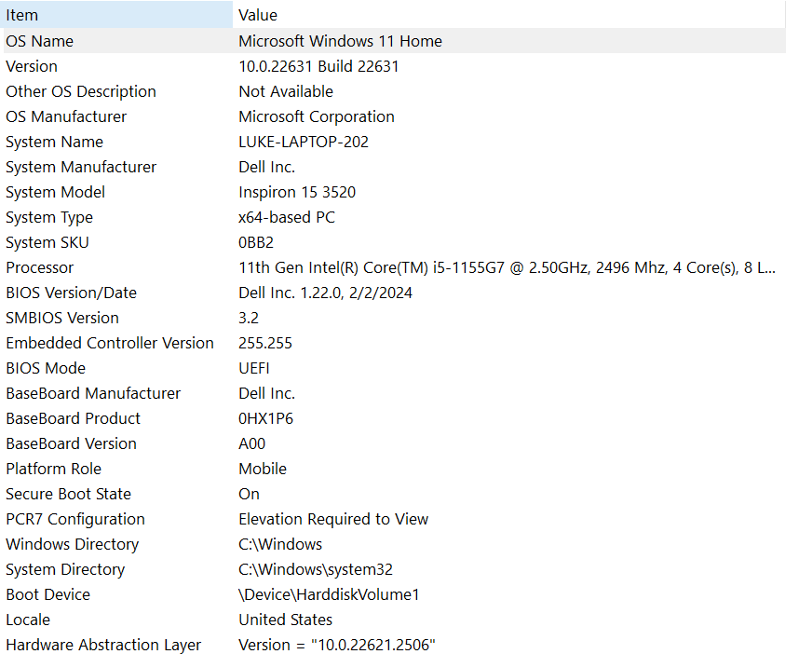
Task: Click value 255.255
Action: click(265, 343)
